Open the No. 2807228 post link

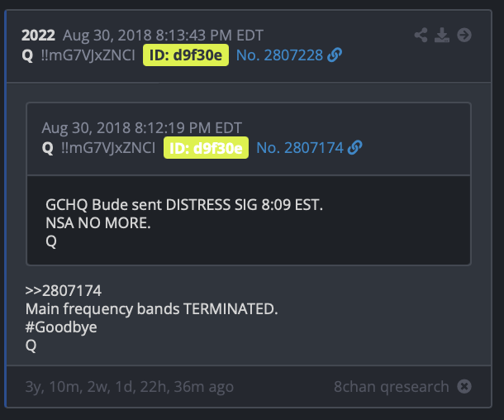[x=279, y=55]
